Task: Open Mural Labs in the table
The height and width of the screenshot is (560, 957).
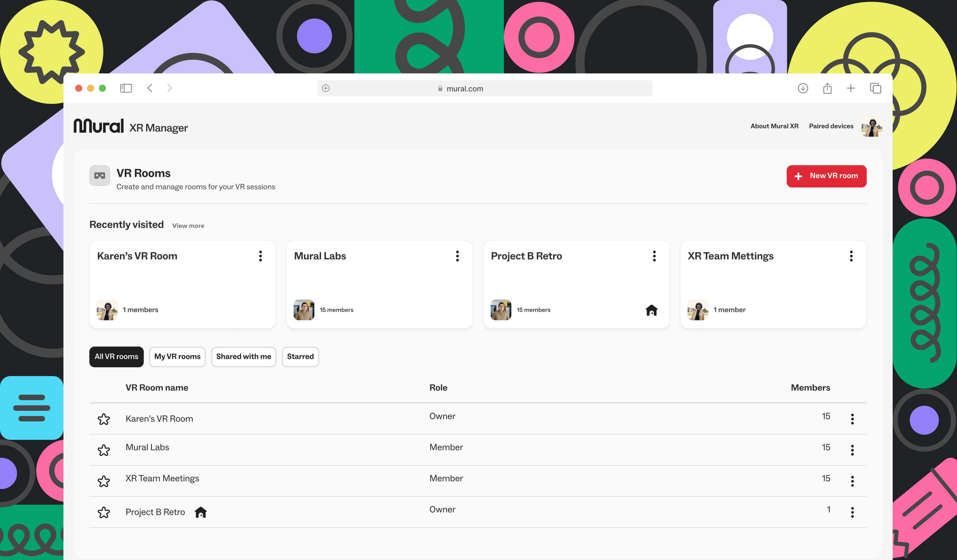Action: [147, 447]
